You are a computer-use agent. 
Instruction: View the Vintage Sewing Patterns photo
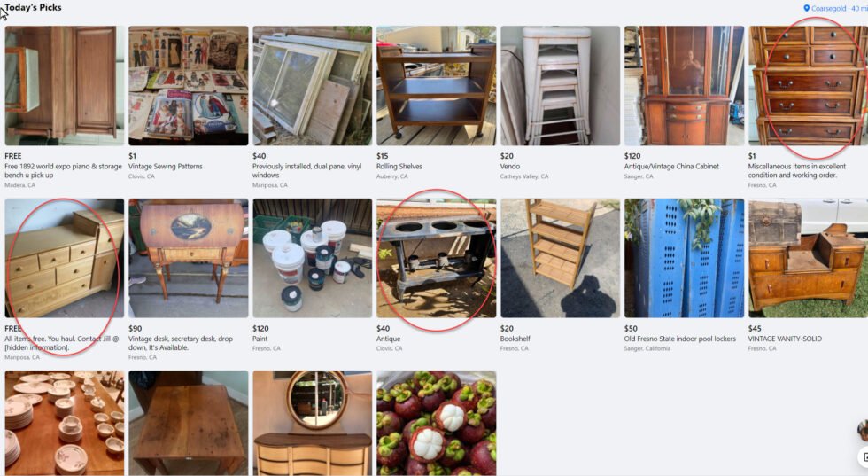coord(188,86)
